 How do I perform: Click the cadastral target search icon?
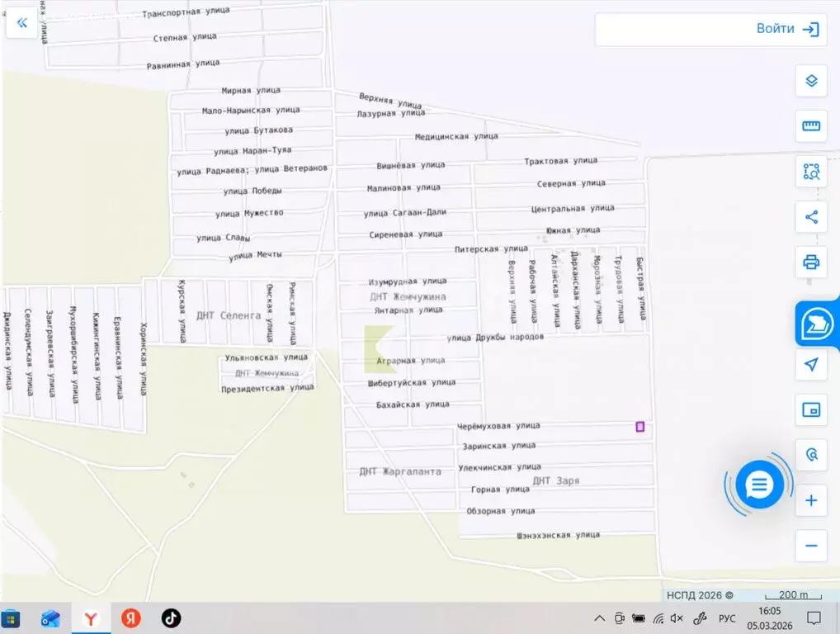[x=811, y=455]
